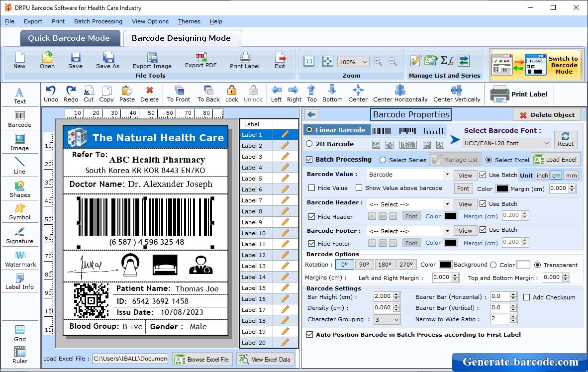Click the Browse Excel File button
This screenshot has width=588, height=372.
click(202, 359)
